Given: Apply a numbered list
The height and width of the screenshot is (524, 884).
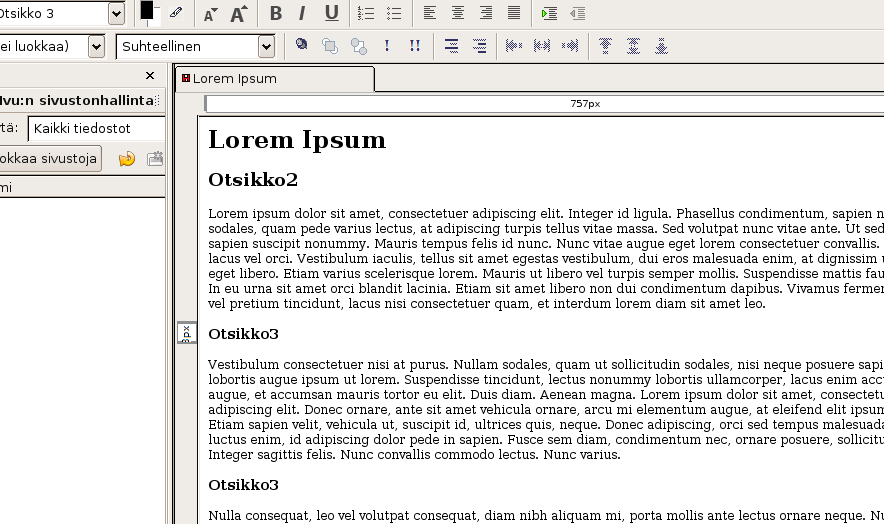Looking at the screenshot, I should 366,13.
